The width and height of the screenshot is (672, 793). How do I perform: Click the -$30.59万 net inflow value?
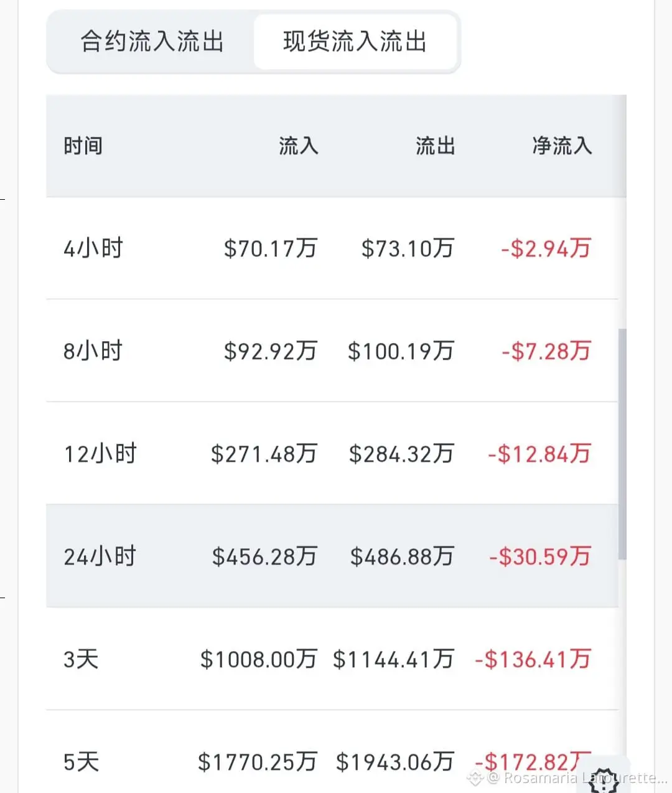pos(539,556)
